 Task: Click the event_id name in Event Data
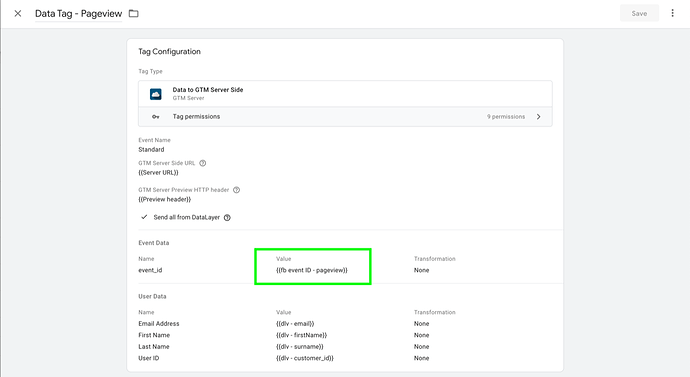pos(150,270)
